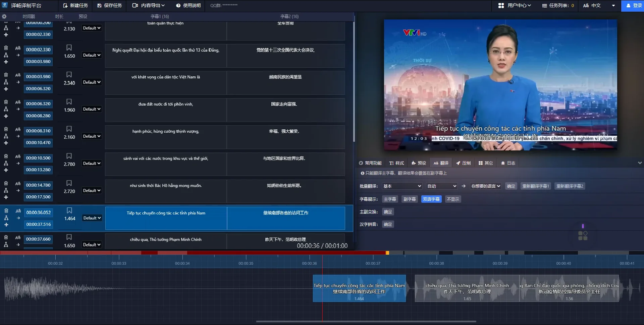Click the 译畅译制平台 app logo

pyautogui.click(x=5, y=5)
